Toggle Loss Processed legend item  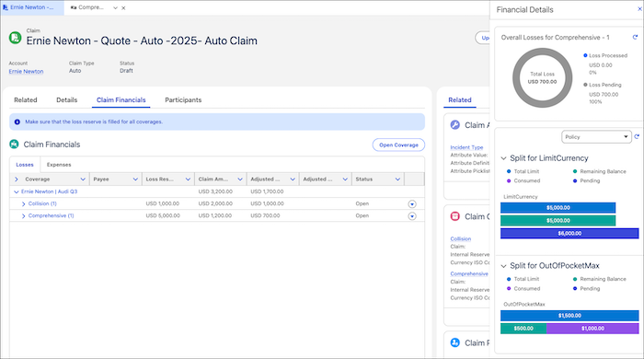[605, 55]
